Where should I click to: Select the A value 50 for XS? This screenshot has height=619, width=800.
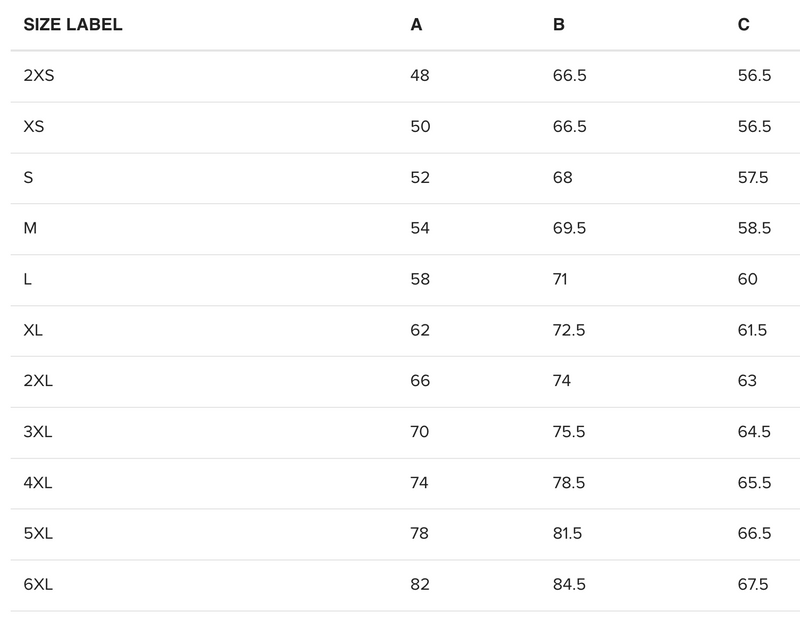420,127
